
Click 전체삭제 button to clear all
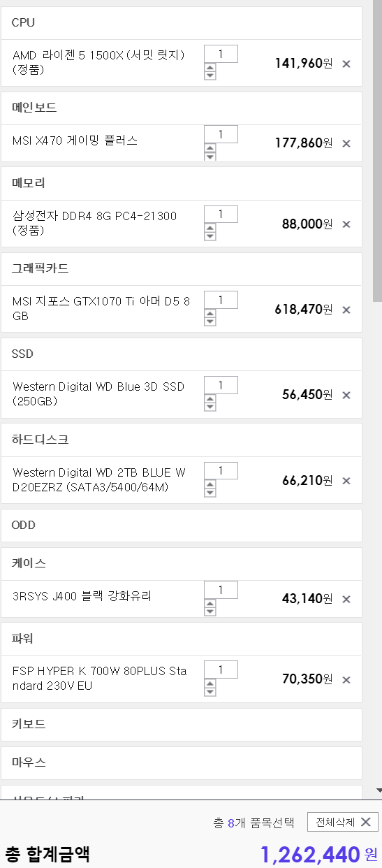click(343, 822)
